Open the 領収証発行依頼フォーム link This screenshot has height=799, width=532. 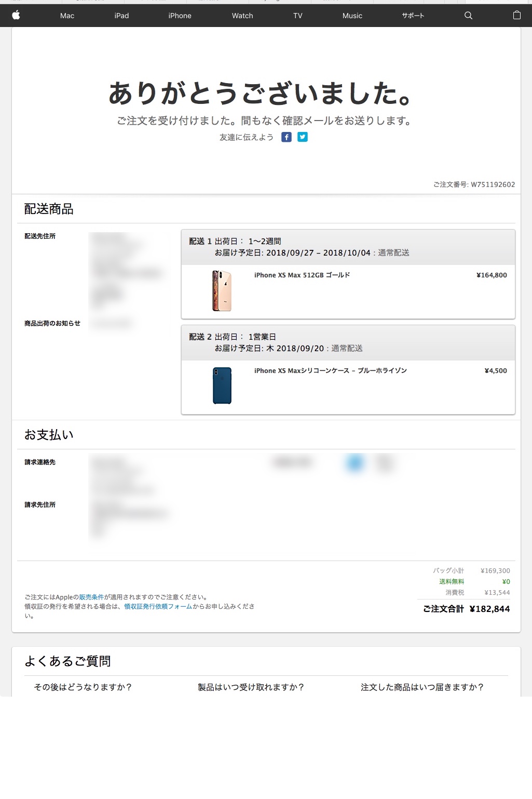[x=158, y=606]
